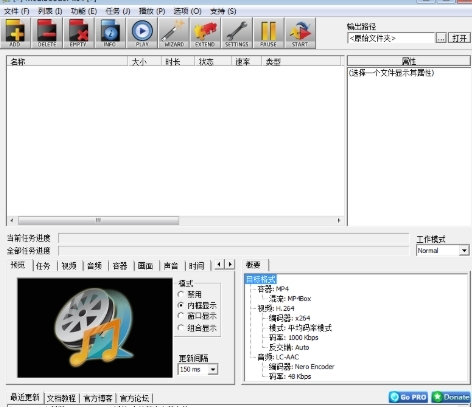Open the 最近更新 bottom tab
The width and height of the screenshot is (472, 407).
pyautogui.click(x=25, y=397)
